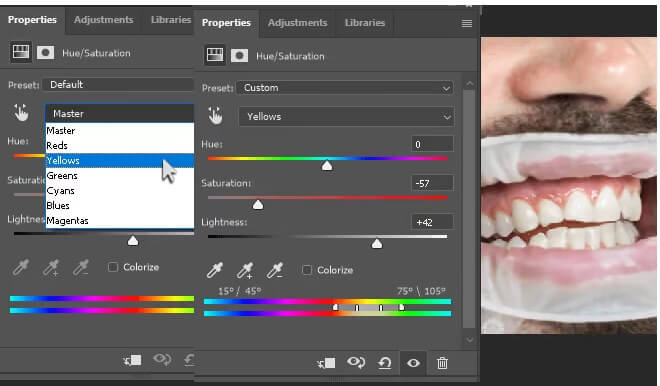This screenshot has width=660, height=386.
Task: Choose Greens from the channel list
Action: point(120,176)
